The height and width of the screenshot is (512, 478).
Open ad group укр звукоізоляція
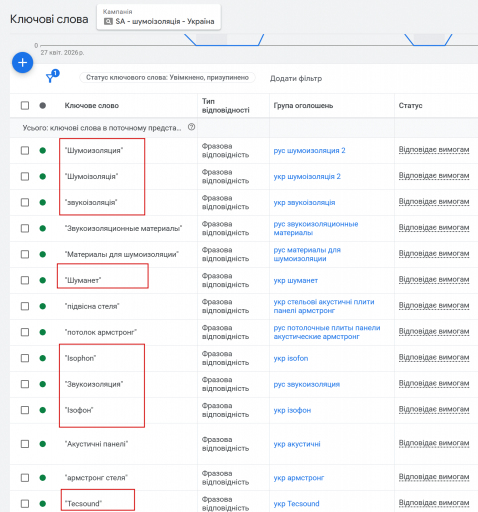coord(304,203)
